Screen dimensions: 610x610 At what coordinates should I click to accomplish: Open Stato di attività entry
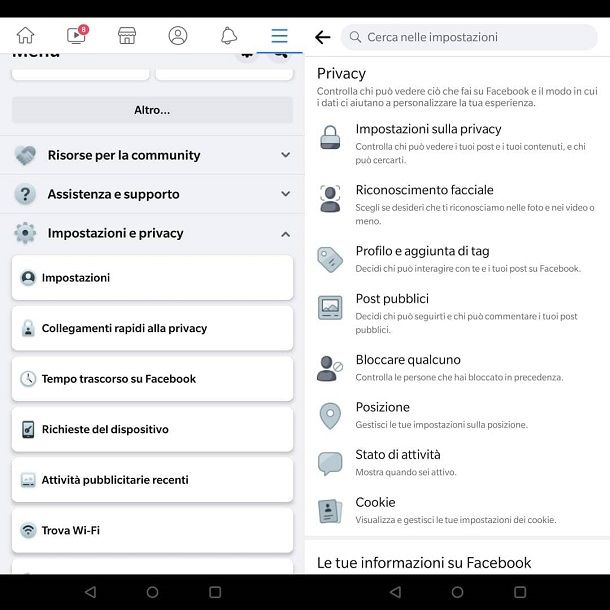[x=458, y=463]
